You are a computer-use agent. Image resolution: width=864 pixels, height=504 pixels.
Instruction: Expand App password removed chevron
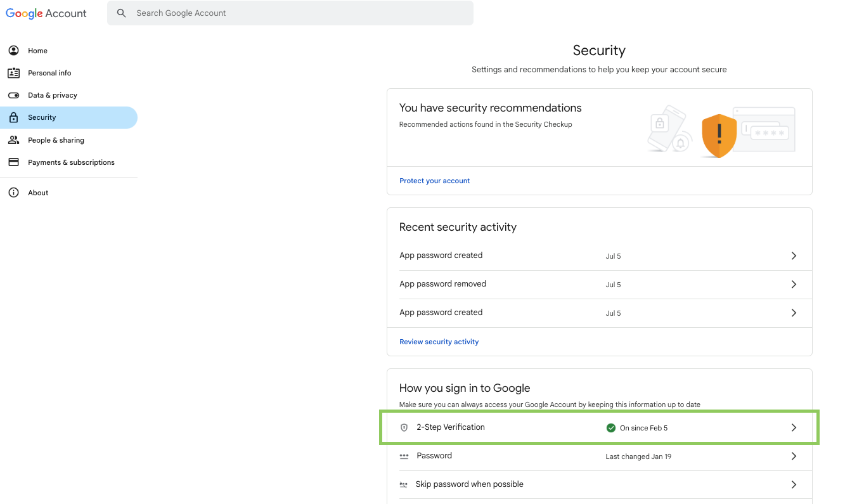[794, 285]
